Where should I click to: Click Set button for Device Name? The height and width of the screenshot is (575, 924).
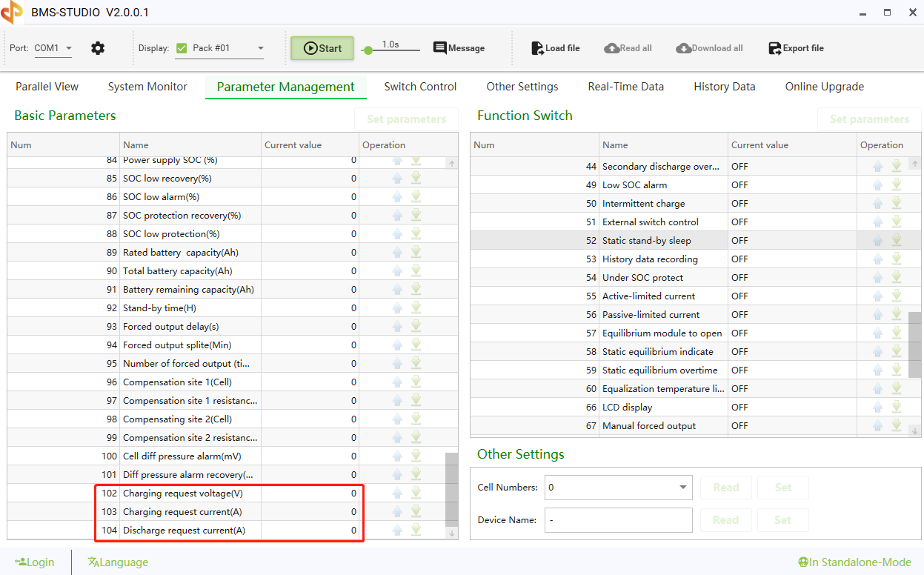tap(783, 520)
